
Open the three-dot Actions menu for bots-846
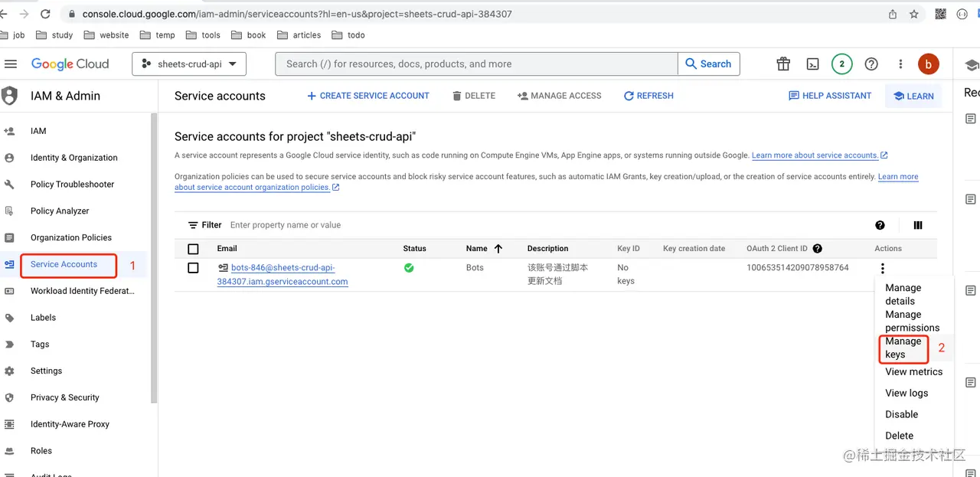click(x=882, y=269)
